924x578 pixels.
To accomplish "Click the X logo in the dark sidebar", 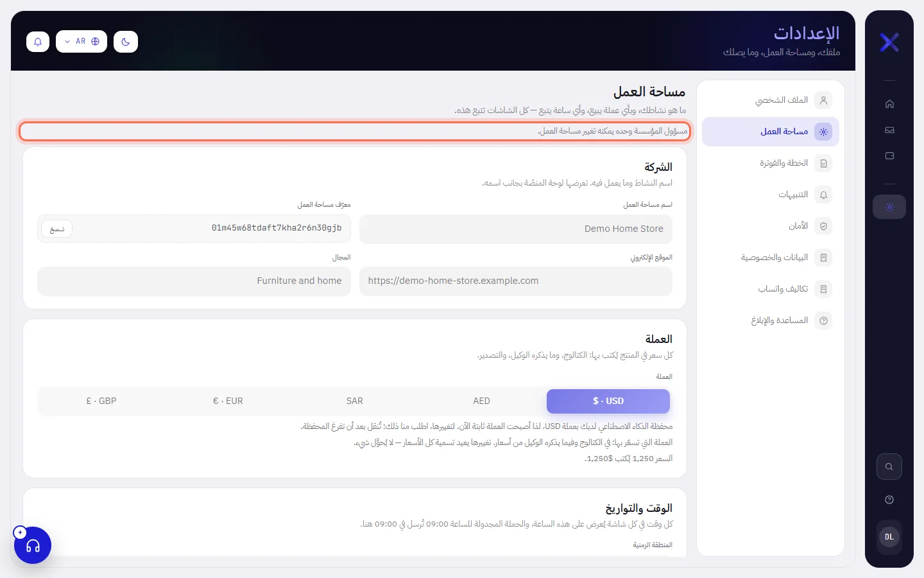I will [x=889, y=42].
